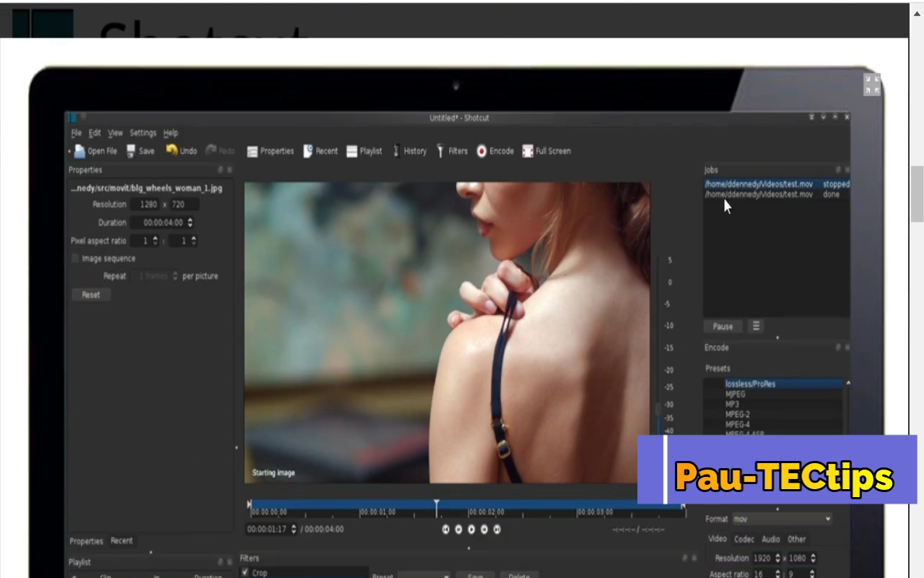The image size is (924, 578).
Task: Select the done test.mov job
Action: (x=777, y=194)
